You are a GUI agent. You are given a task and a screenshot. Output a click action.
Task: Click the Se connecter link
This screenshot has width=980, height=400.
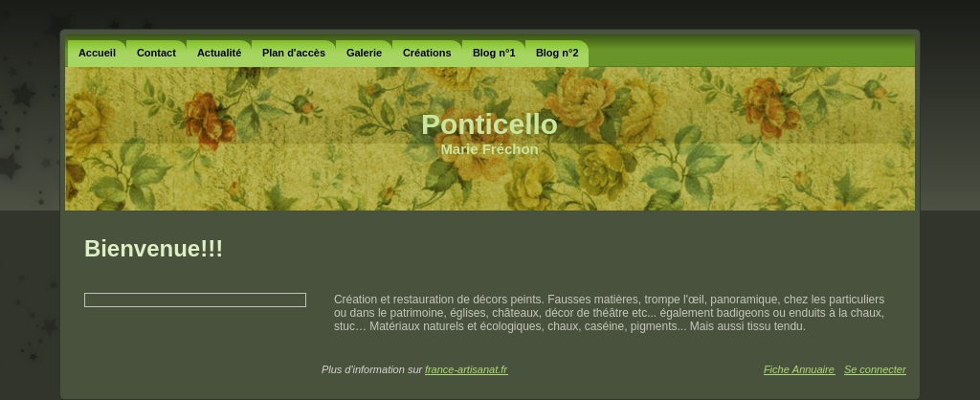click(x=875, y=369)
